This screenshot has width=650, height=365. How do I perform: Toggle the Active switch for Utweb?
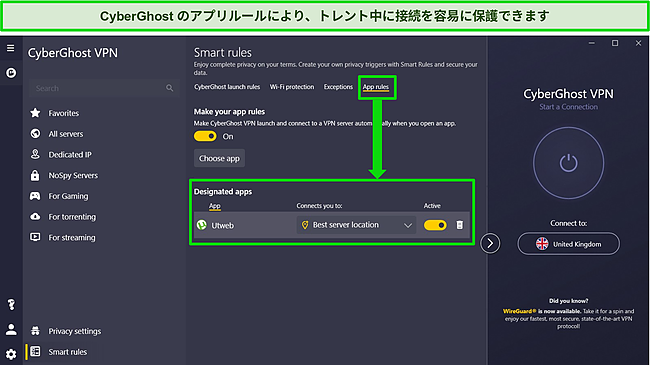[x=435, y=225]
